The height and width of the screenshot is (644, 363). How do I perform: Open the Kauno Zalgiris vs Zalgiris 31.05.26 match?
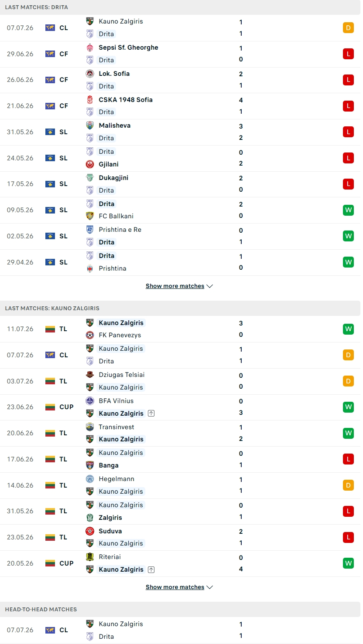pos(180,511)
